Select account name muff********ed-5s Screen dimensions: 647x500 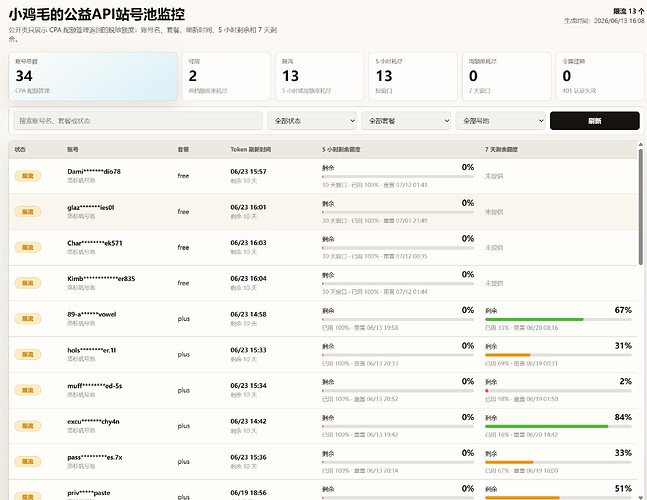click(x=94, y=386)
